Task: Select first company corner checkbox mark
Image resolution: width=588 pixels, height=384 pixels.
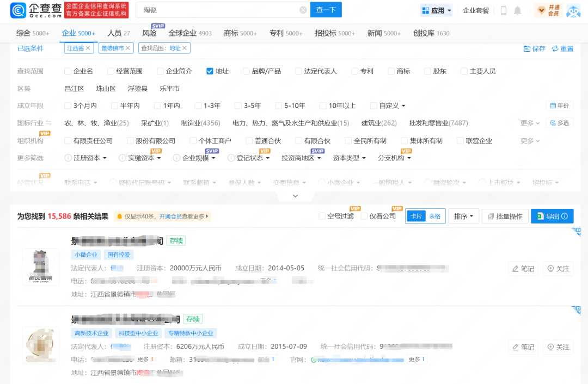Action: point(577,232)
